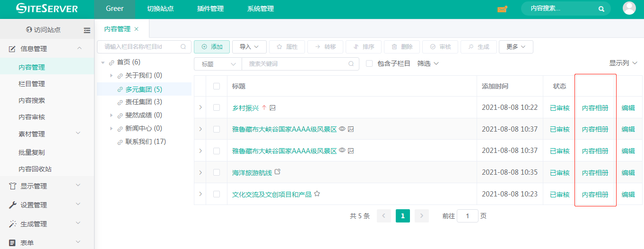This screenshot has width=644, height=249.
Task: Select the checkbox for 海洋旅游航线 row
Action: tap(217, 172)
